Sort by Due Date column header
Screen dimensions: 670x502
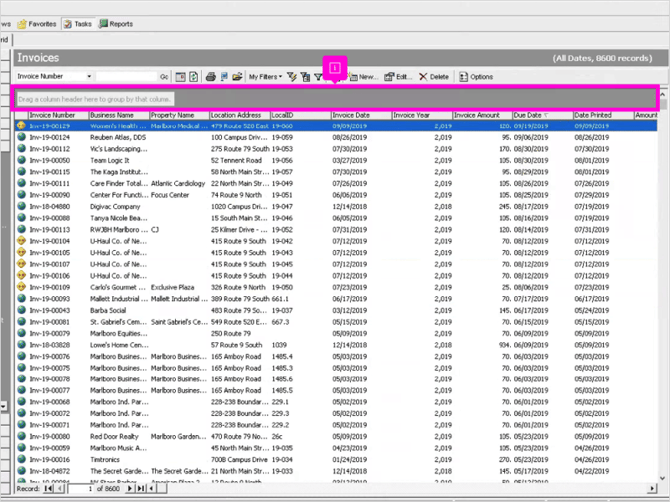[543, 115]
